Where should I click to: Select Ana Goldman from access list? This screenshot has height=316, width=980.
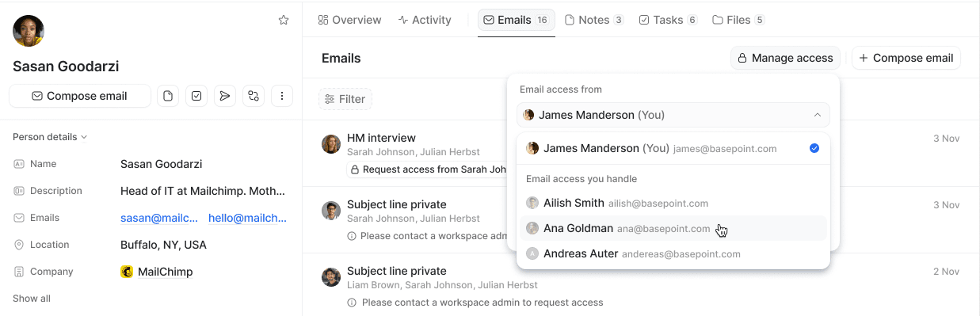(673, 229)
